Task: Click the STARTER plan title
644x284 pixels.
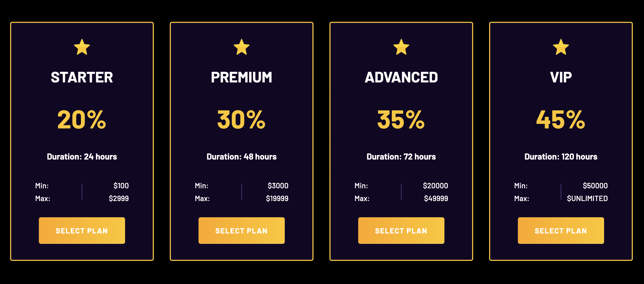Action: [x=82, y=77]
